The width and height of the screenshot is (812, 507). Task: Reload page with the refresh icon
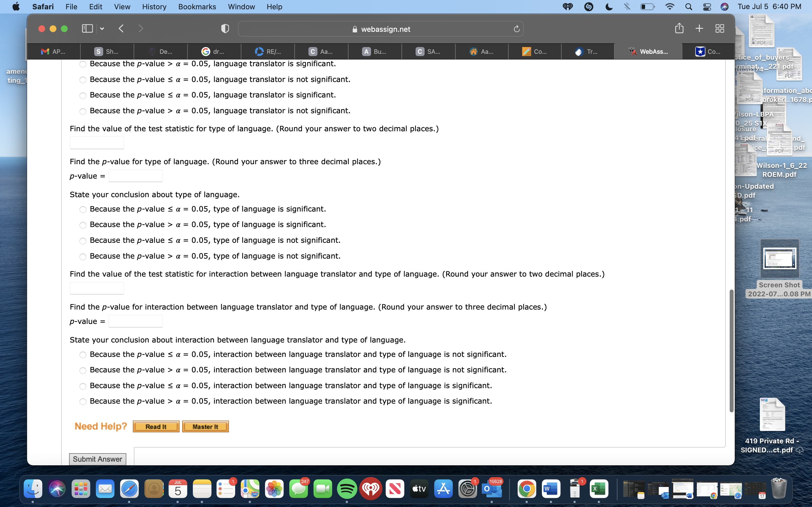517,29
